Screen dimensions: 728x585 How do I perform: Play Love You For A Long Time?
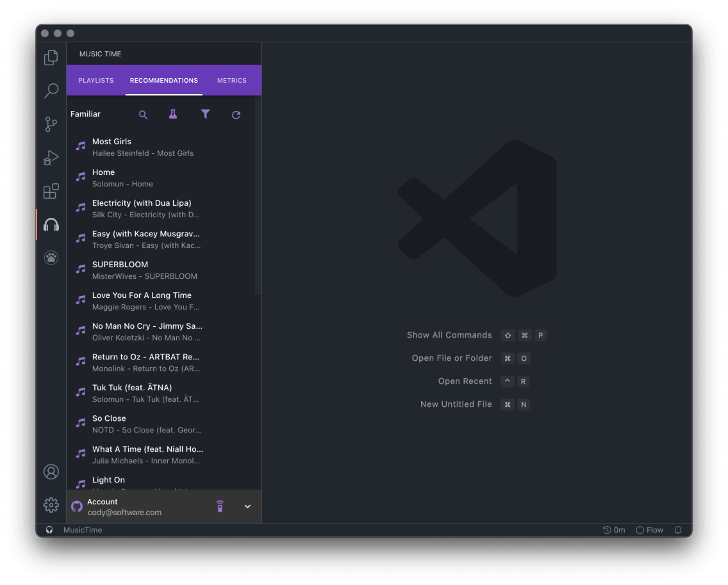[161, 301]
